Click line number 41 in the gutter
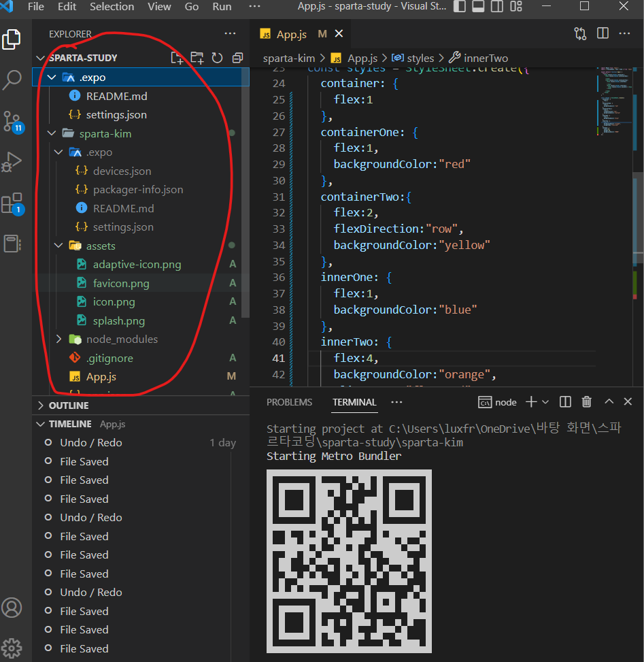Viewport: 644px width, 662px height. pyautogui.click(x=279, y=359)
